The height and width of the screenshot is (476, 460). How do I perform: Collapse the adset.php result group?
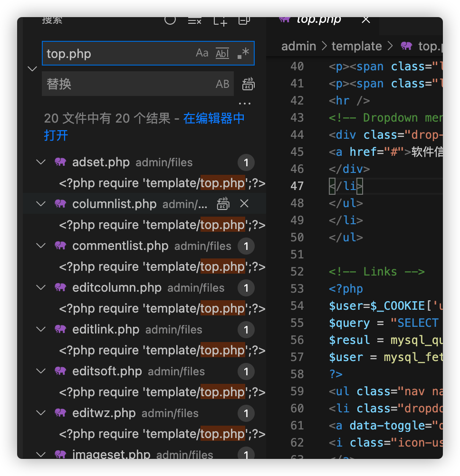(x=41, y=162)
